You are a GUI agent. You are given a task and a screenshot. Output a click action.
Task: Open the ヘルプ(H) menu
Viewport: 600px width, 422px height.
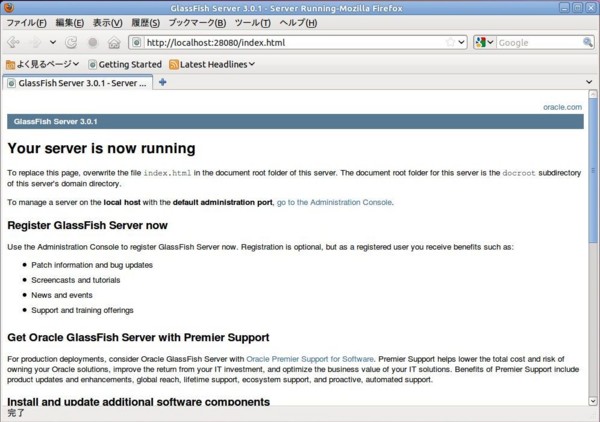pyautogui.click(x=298, y=23)
